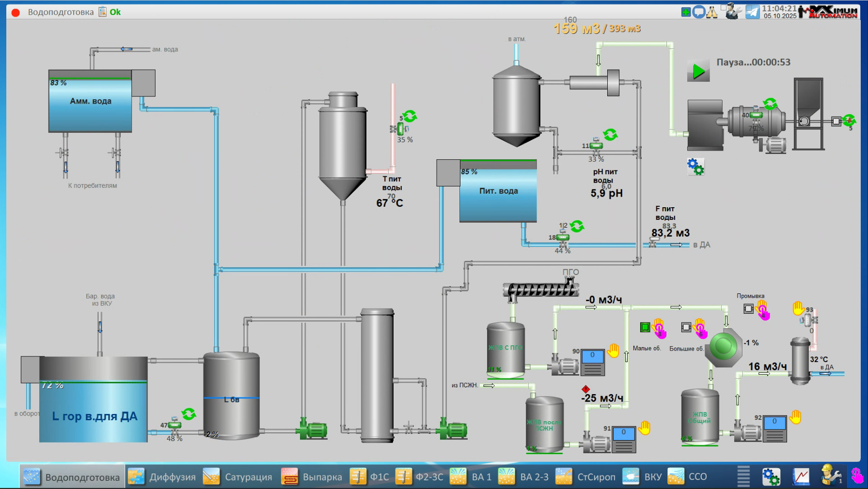Open the trend chart icon in bottom bar
The image size is (868, 489).
pyautogui.click(x=801, y=477)
